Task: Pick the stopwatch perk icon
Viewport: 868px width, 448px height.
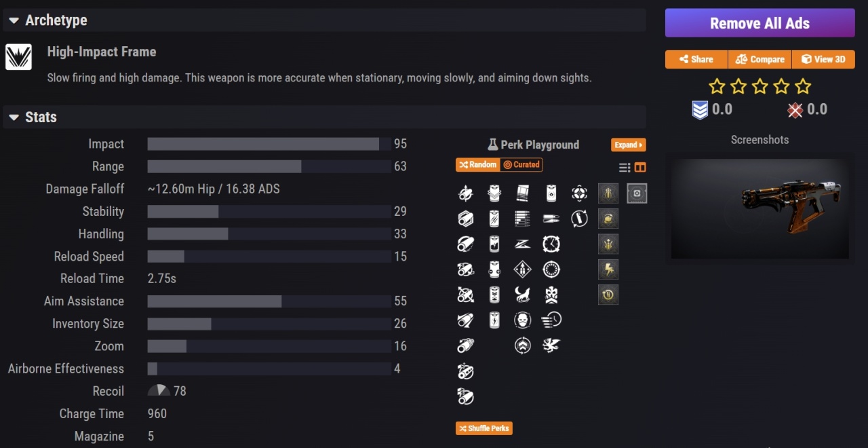Action: pos(551,244)
